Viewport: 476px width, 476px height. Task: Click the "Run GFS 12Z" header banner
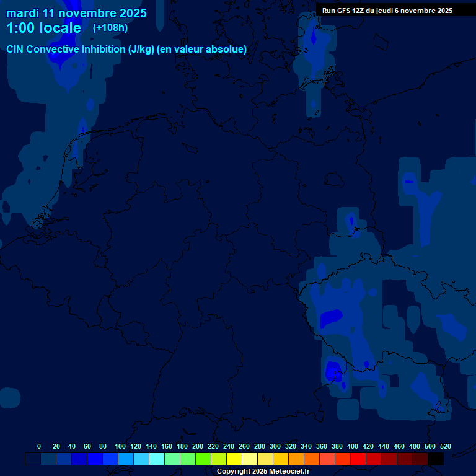tap(387, 11)
